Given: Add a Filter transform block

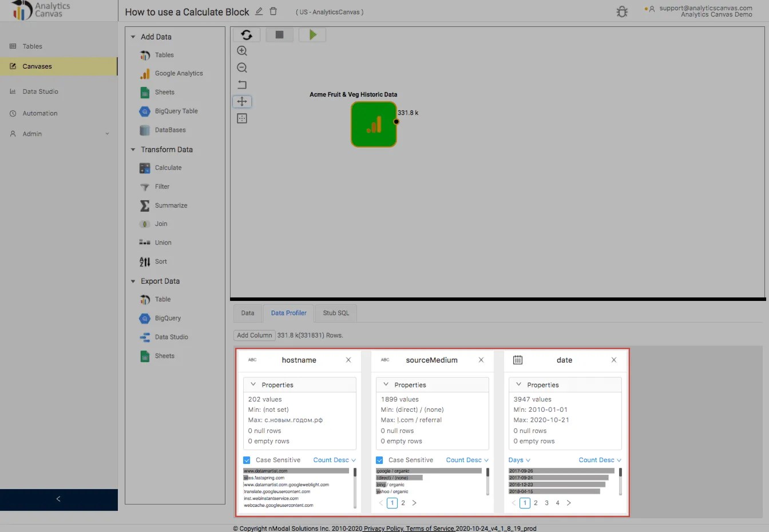Looking at the screenshot, I should coord(154,186).
